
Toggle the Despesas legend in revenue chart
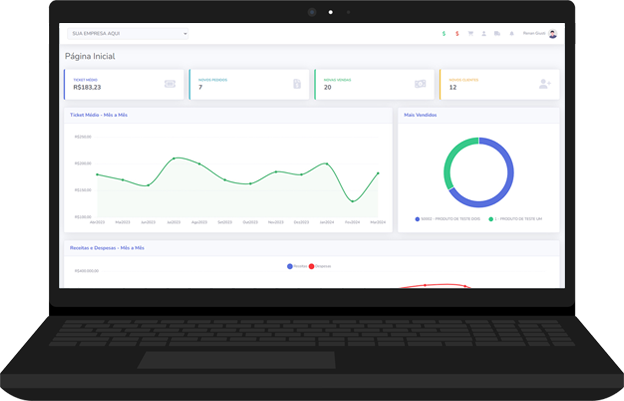pyautogui.click(x=320, y=266)
